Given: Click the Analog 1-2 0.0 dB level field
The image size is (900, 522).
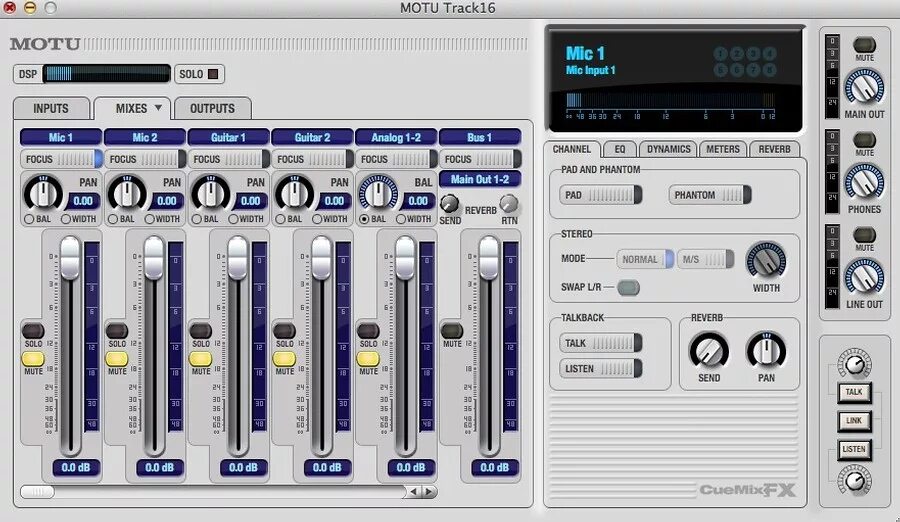Looking at the screenshot, I should click(411, 467).
